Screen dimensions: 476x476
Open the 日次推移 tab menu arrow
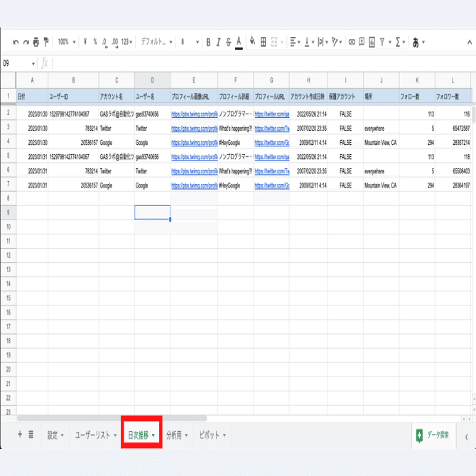click(153, 436)
